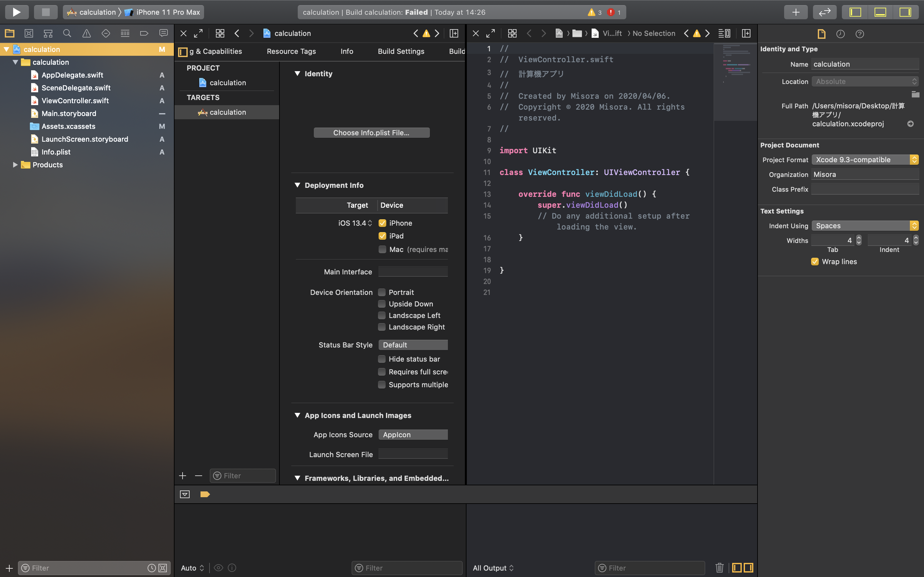Image resolution: width=924 pixels, height=577 pixels.
Task: Expand the Products folder in the navigator
Action: coord(15,164)
